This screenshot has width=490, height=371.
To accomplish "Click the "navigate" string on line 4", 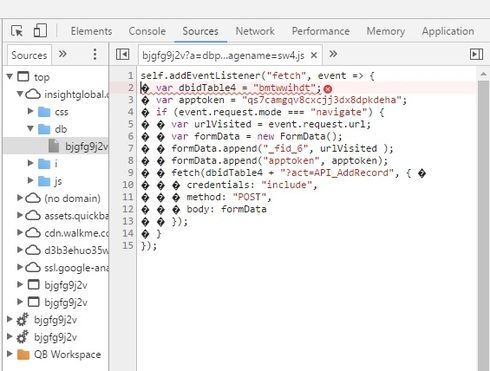I will 339,112.
